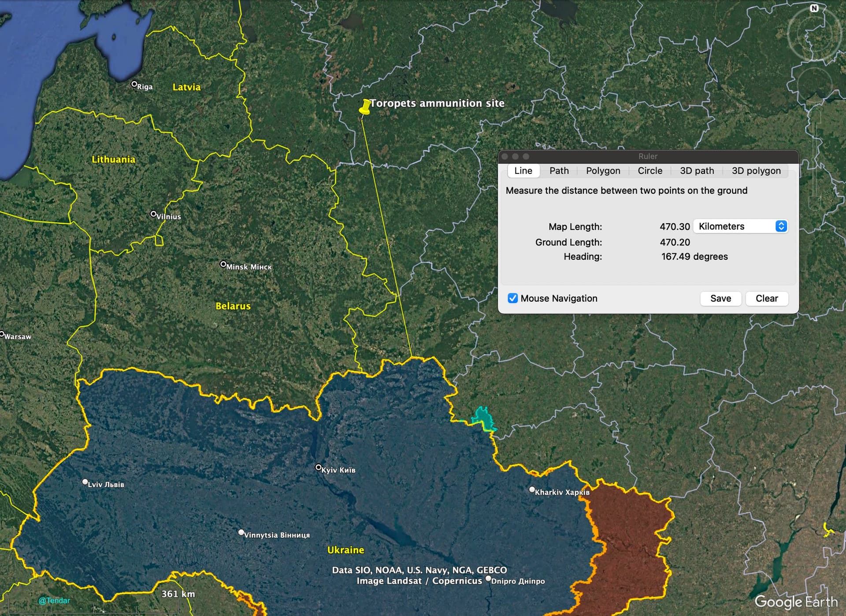Click the Ukraine country label

point(345,550)
